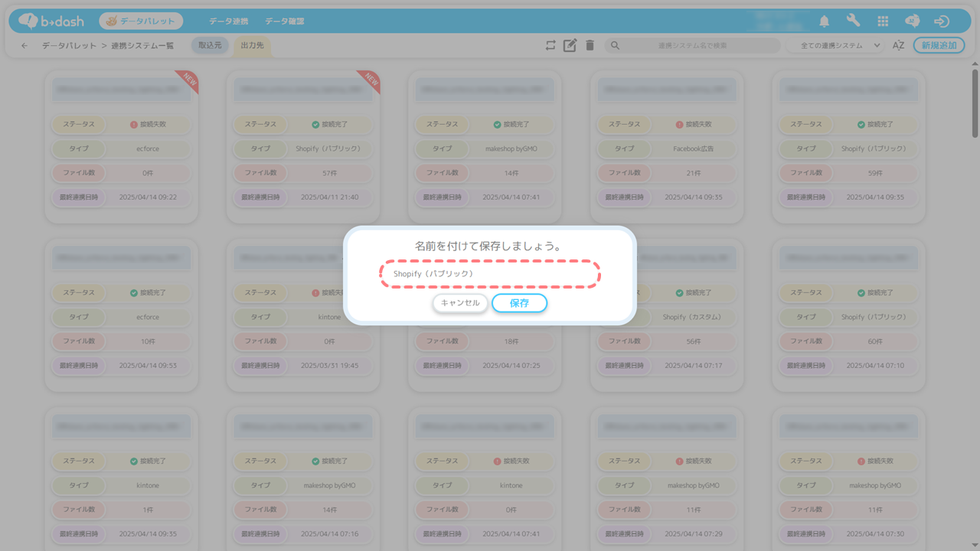Viewport: 980px width, 551px height.
Task: Click green check icon on 60件 card
Action: 861,292
